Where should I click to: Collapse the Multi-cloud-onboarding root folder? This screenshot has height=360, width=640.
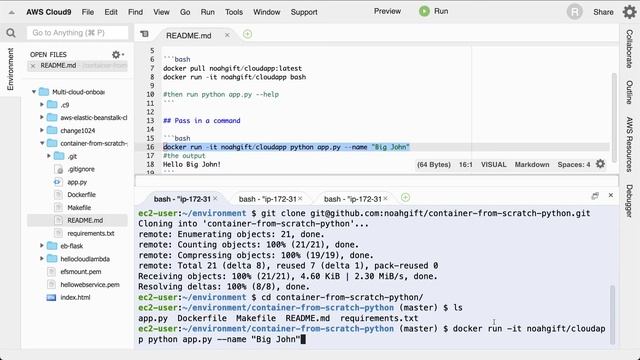click(34, 92)
